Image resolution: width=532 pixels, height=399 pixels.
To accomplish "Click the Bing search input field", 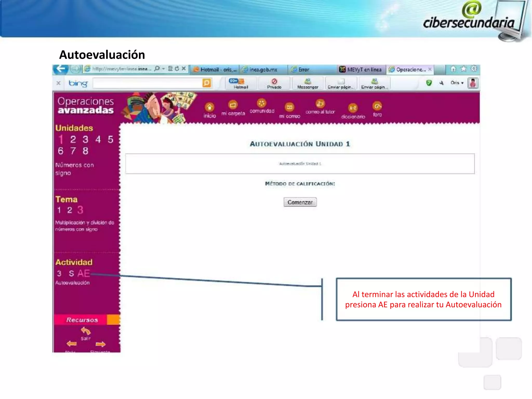I will [x=148, y=83].
